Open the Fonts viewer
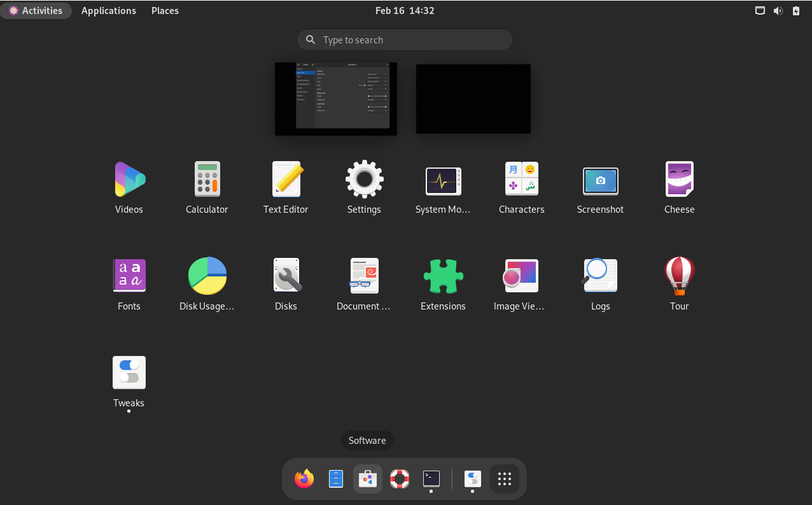The width and height of the screenshot is (812, 505). click(x=129, y=276)
